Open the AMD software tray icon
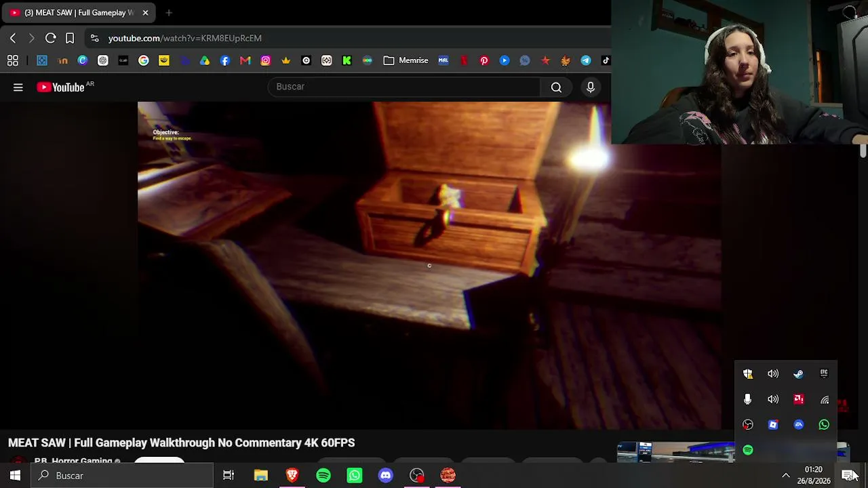Image resolution: width=868 pixels, height=488 pixels. tap(799, 399)
